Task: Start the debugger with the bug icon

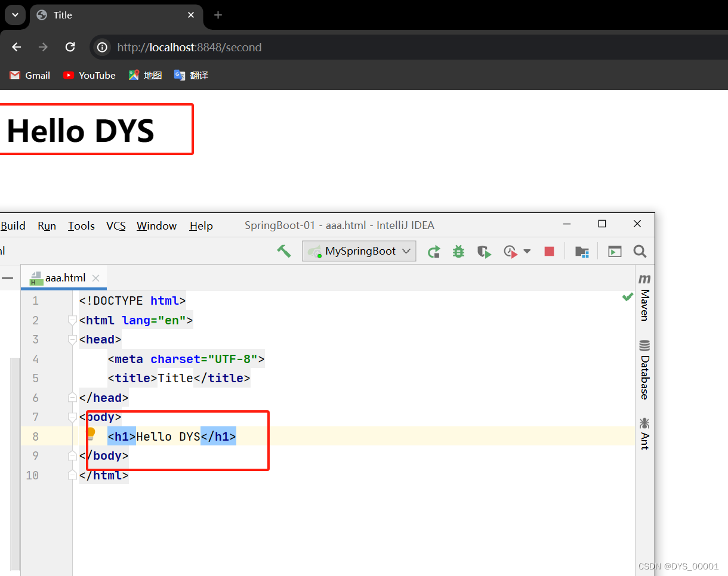Action: pyautogui.click(x=458, y=251)
